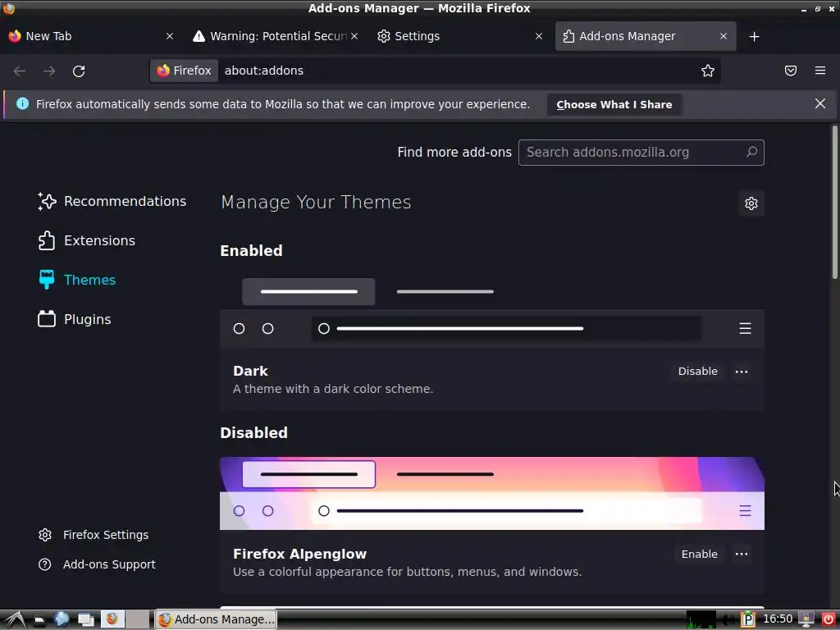This screenshot has height=630, width=840.
Task: Open the Firefox application menu
Action: tap(820, 71)
